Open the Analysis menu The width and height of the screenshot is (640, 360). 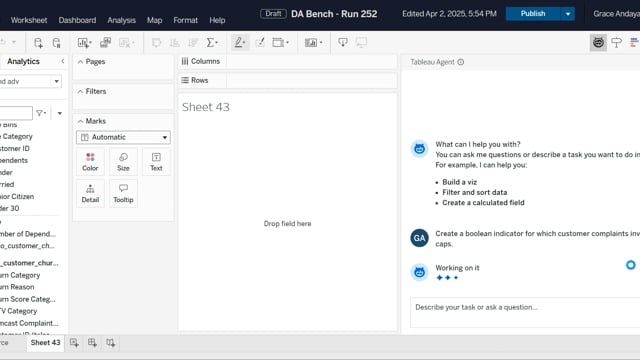121,20
